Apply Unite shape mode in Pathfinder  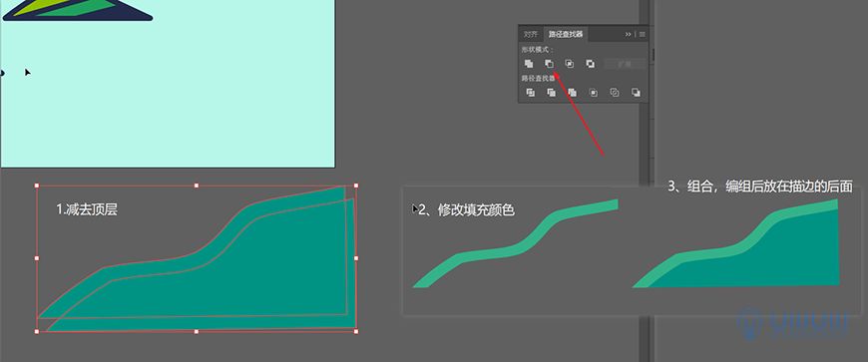pos(529,64)
